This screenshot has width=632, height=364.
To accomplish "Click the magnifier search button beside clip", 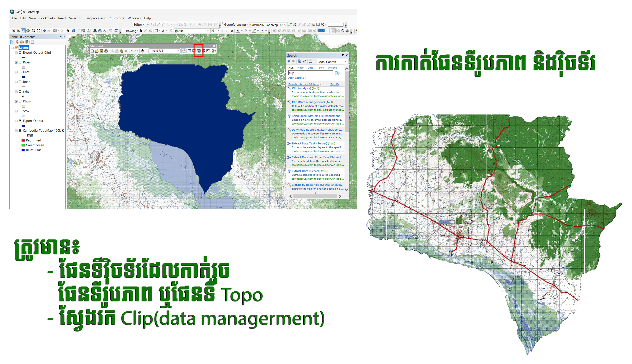I will (x=337, y=73).
